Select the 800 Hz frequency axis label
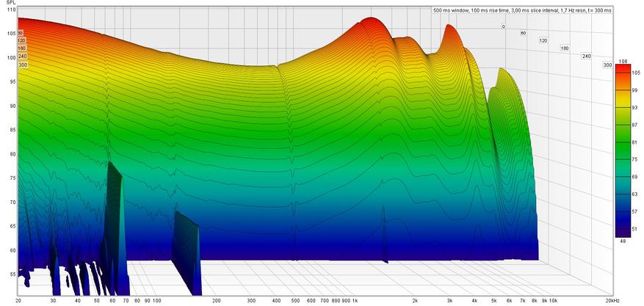 point(336,301)
